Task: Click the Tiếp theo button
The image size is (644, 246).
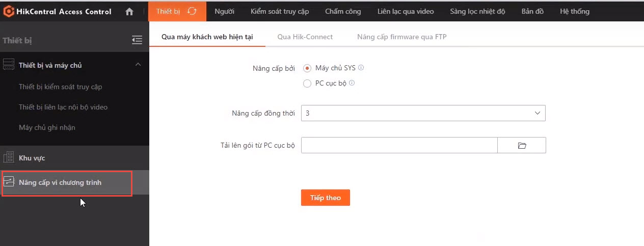Action: coord(325,198)
